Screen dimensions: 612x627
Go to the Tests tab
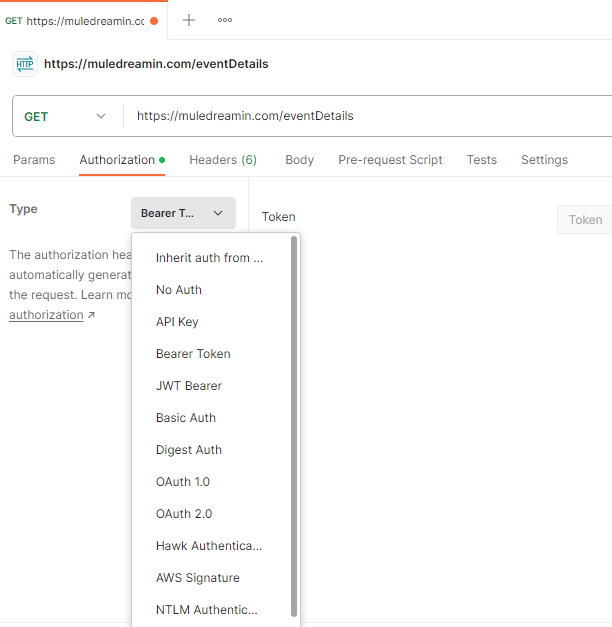(x=481, y=160)
